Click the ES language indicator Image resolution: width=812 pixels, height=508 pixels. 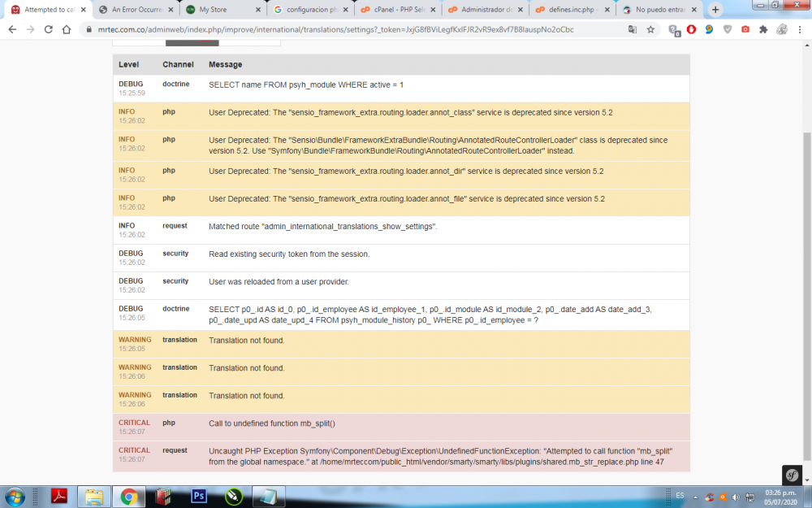pos(680,496)
